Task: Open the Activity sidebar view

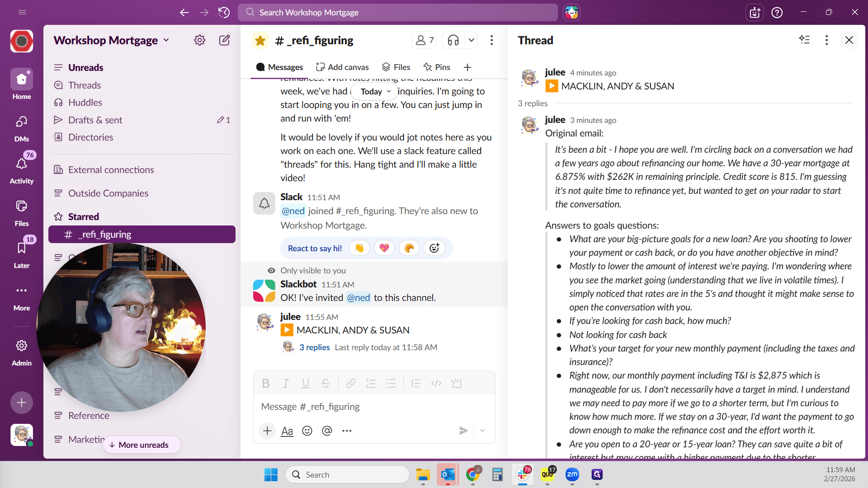Action: tap(21, 169)
